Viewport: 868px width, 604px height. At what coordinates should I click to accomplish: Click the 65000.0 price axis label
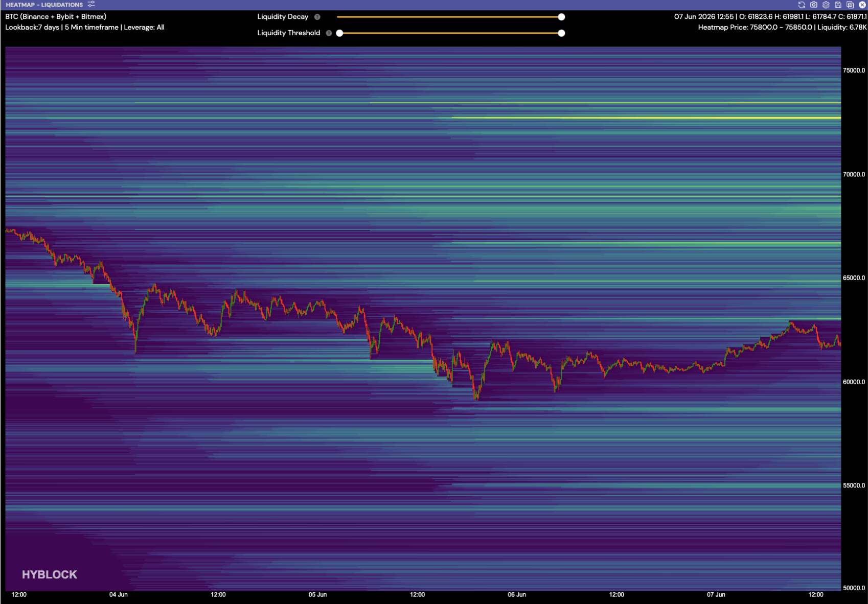854,278
